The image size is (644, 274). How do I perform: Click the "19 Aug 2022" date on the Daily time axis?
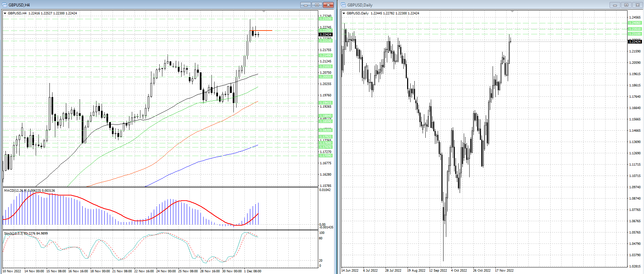pyautogui.click(x=416, y=271)
